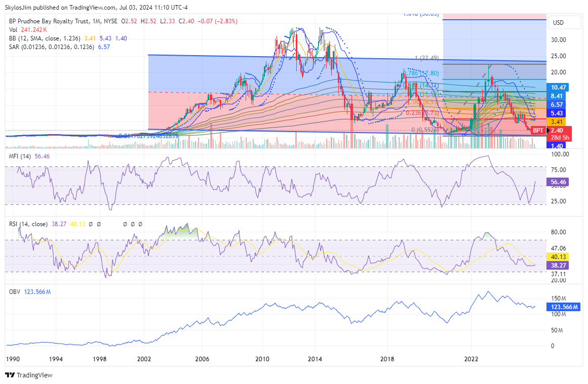
Task: Click the orange 3.41 value in BB legend
Action: click(x=90, y=38)
